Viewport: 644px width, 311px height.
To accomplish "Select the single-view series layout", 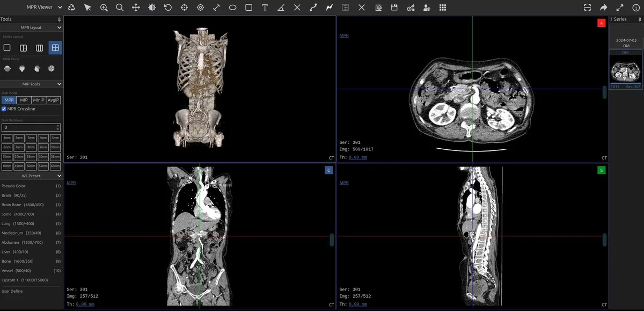I will pyautogui.click(x=7, y=48).
